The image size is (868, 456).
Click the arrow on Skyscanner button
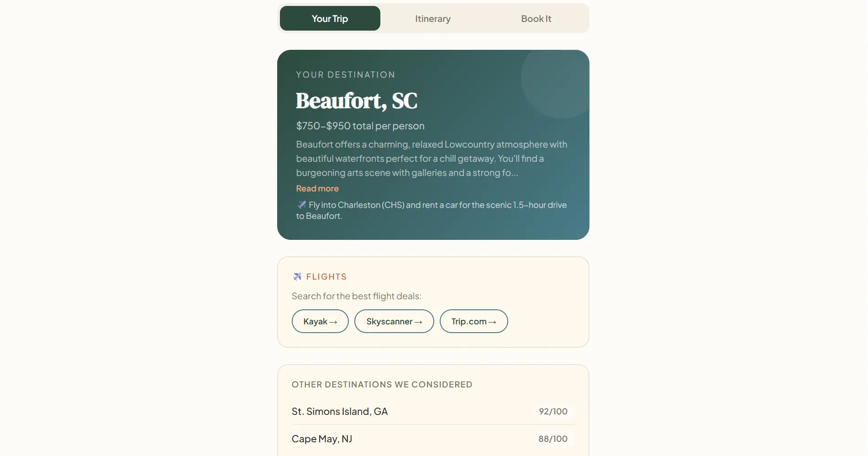pyautogui.click(x=418, y=322)
